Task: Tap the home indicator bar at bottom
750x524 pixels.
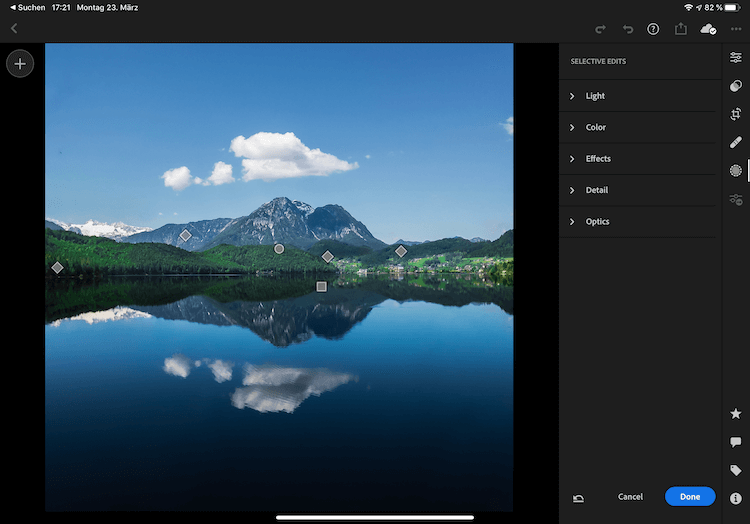Action: 375,517
